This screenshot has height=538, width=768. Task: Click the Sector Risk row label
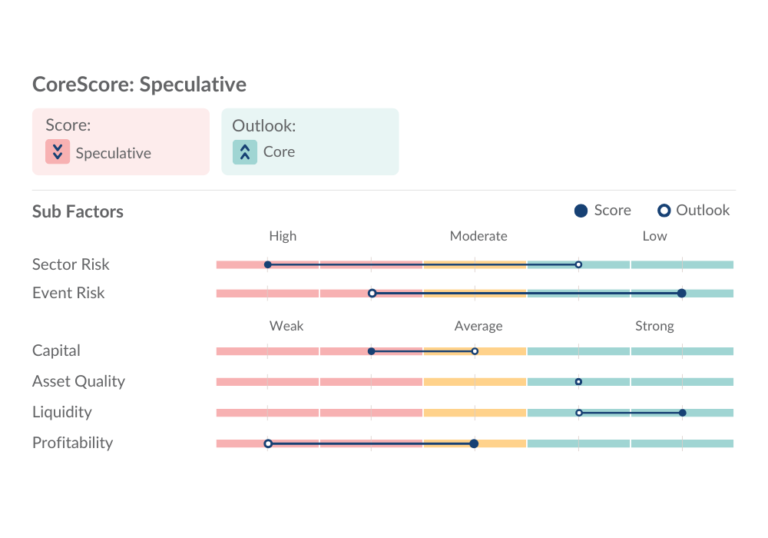(x=71, y=265)
